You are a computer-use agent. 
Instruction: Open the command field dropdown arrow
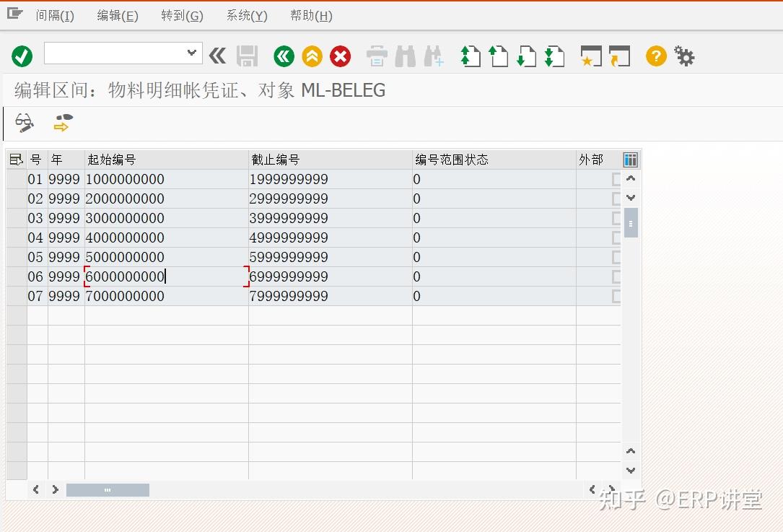coord(191,53)
